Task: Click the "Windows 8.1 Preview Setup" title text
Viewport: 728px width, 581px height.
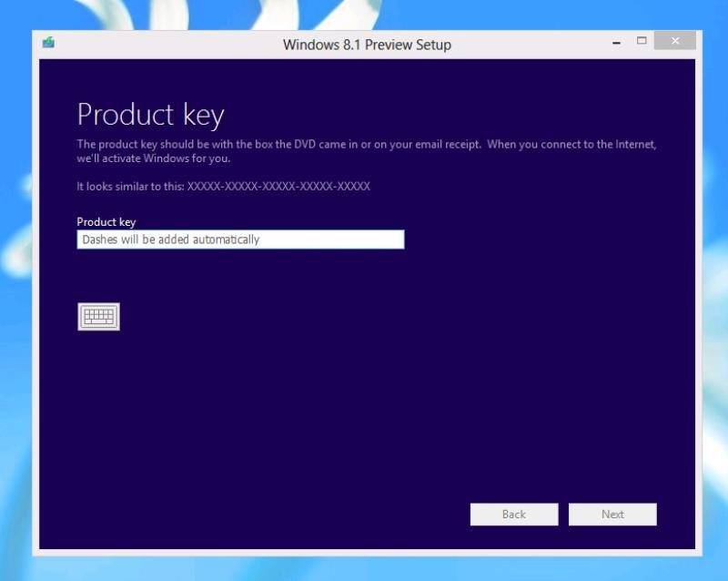Action: click(x=367, y=45)
